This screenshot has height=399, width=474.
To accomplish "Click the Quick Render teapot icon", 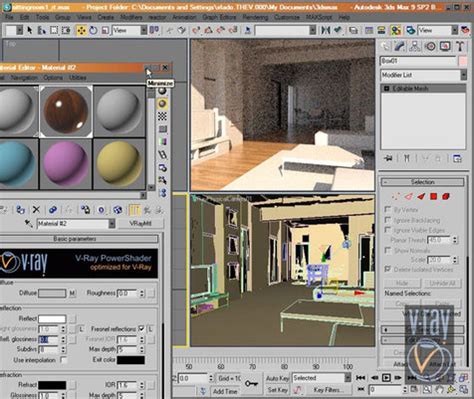I will (465, 31).
